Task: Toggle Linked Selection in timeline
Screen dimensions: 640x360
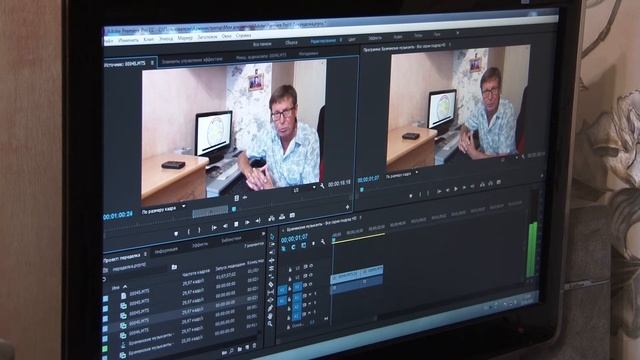Action: click(x=303, y=245)
